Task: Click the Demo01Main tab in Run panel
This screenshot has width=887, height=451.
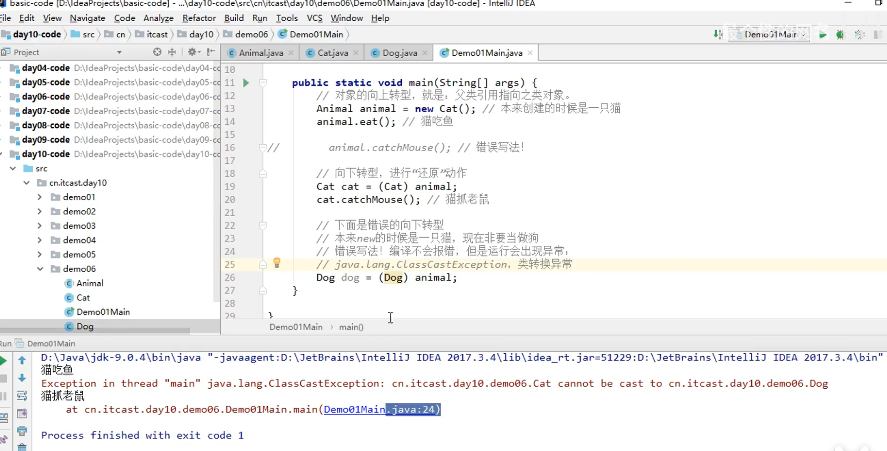Action: tap(51, 343)
